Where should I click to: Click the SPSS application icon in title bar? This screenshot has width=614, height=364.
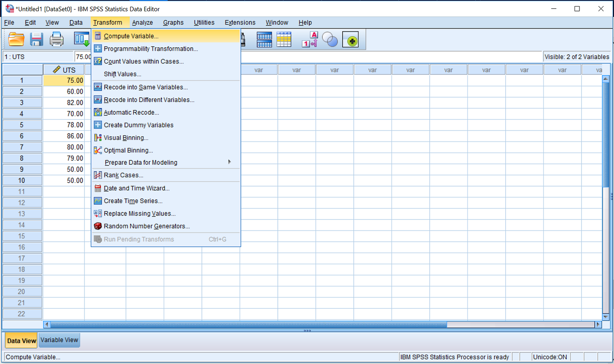click(10, 8)
